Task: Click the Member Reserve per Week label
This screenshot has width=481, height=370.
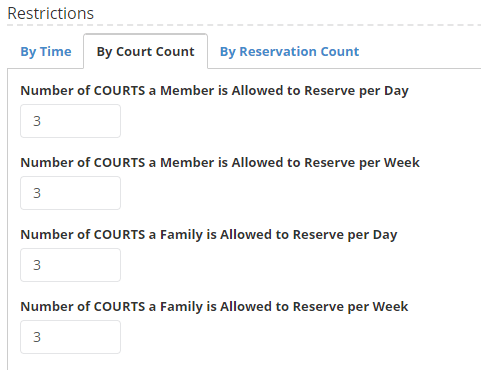Action: (220, 163)
